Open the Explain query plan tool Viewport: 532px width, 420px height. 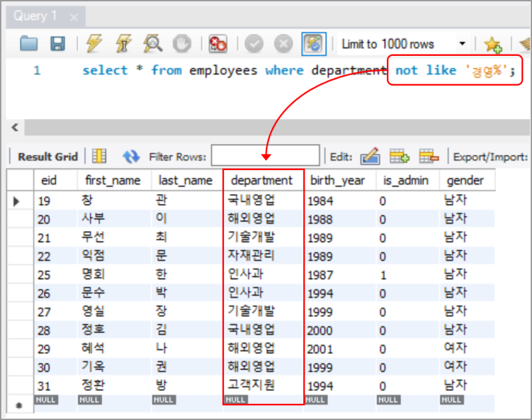click(152, 43)
